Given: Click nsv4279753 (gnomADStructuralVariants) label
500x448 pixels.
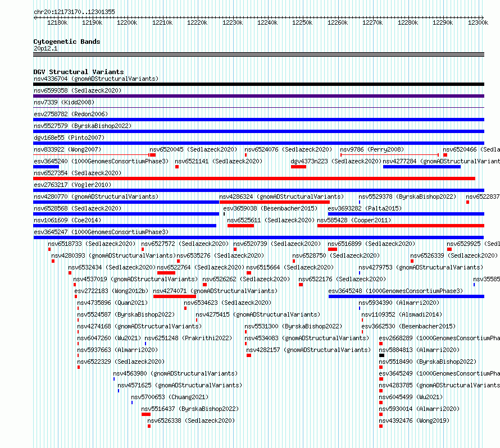Looking at the screenshot, I should [x=421, y=267].
